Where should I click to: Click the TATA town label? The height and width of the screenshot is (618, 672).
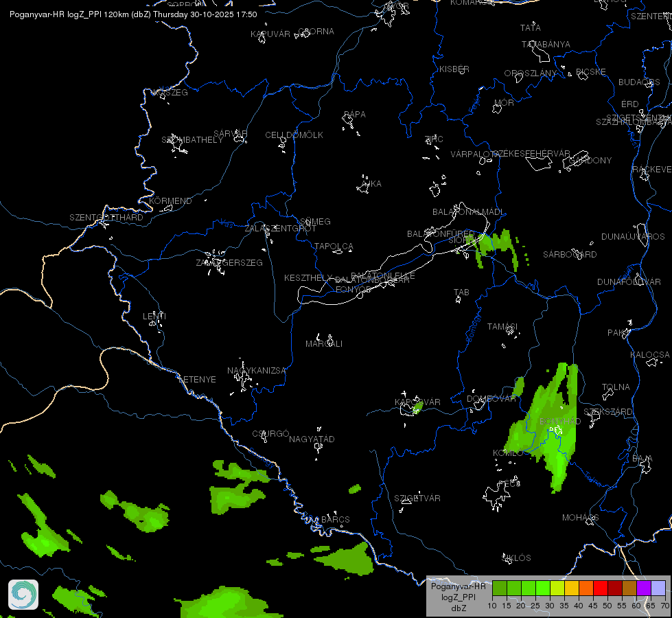(x=531, y=28)
